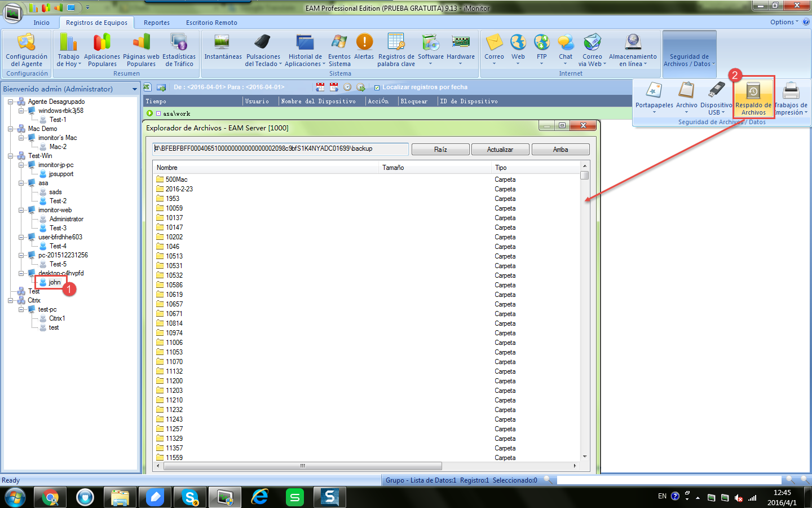Open Configuración del Agente
This screenshot has width=812, height=508.
[x=27, y=49]
